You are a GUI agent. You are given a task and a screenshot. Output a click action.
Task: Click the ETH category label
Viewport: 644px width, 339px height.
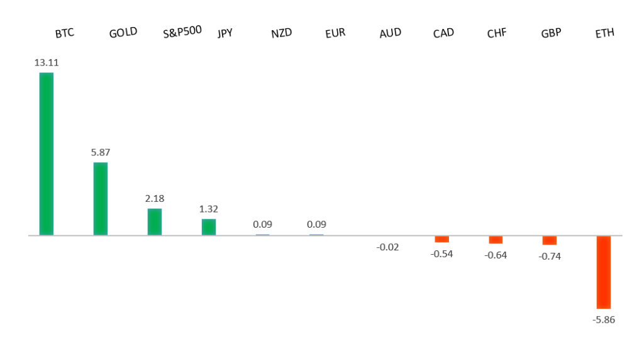(x=604, y=33)
